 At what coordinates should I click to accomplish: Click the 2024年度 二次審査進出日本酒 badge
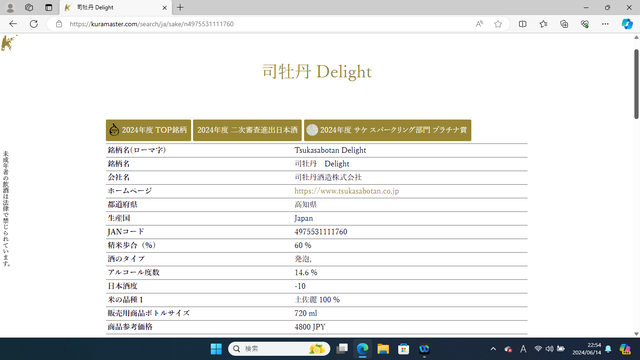tap(247, 130)
